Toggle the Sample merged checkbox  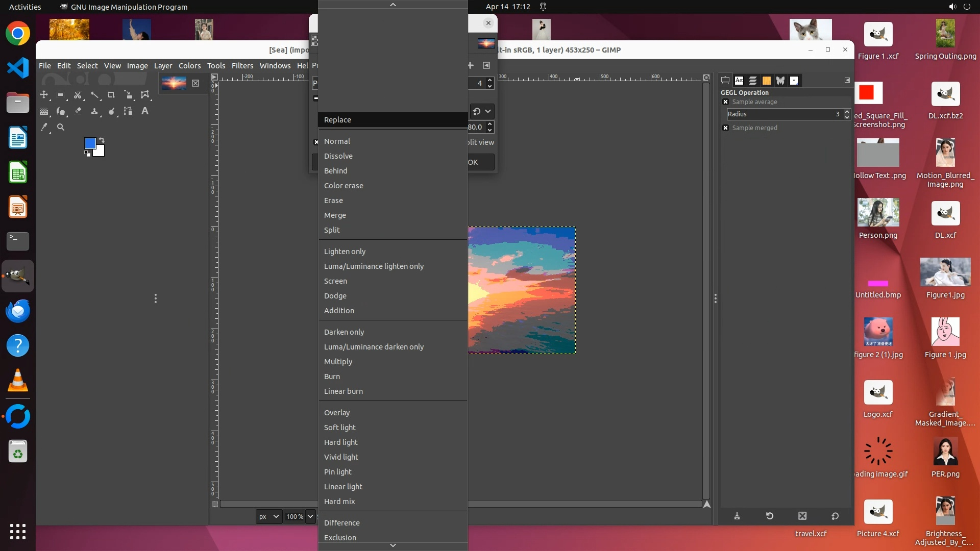pyautogui.click(x=725, y=128)
